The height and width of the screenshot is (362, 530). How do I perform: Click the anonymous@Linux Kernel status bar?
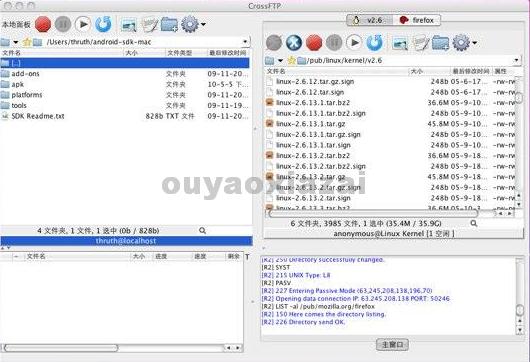coord(394,234)
